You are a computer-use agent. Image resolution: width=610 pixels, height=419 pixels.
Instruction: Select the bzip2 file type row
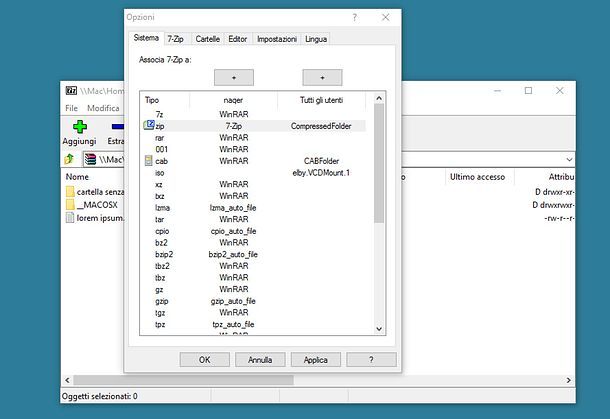click(x=253, y=254)
